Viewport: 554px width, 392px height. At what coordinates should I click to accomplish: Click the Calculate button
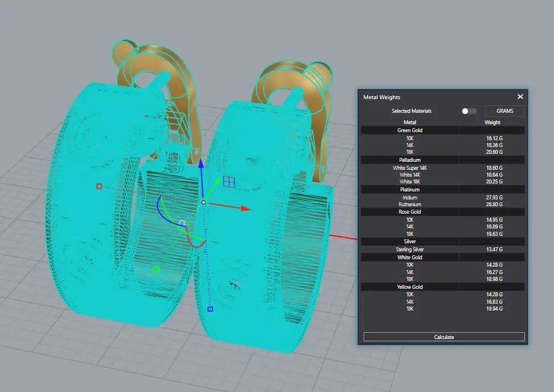tap(444, 337)
